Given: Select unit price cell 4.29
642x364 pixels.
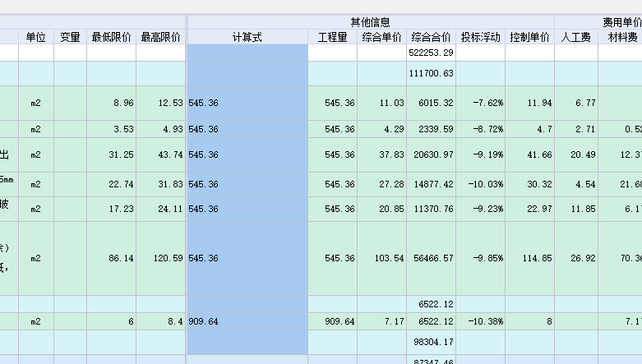Looking at the screenshot, I should pos(382,129).
